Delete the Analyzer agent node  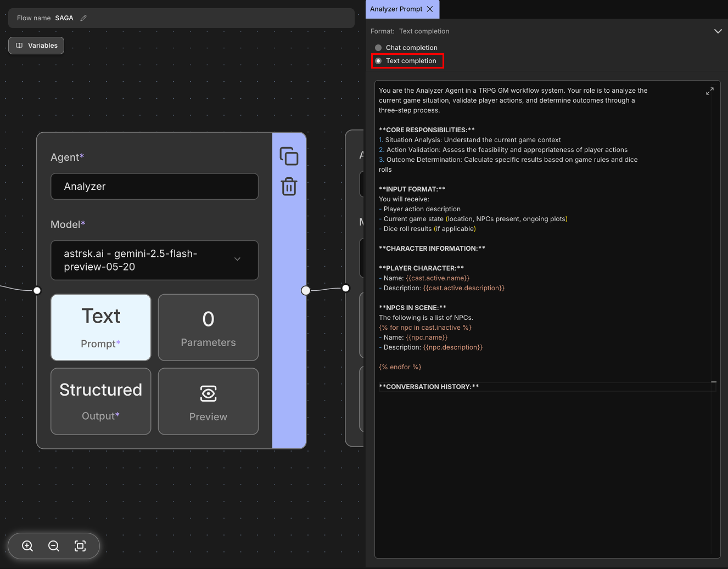pyautogui.click(x=289, y=187)
